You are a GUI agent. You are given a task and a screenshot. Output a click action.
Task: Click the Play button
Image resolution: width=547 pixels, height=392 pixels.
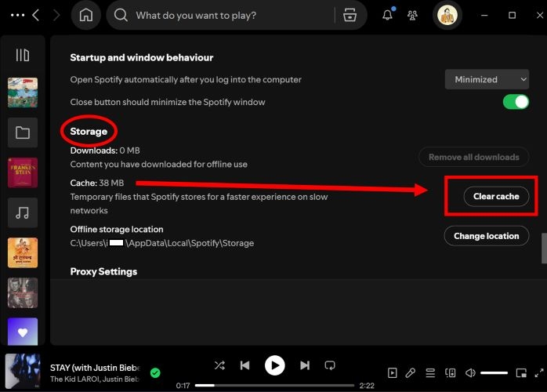(274, 365)
